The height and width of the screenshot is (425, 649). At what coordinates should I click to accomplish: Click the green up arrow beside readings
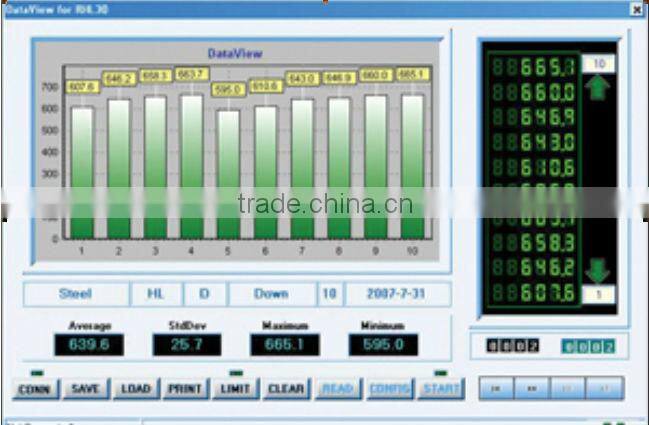coord(597,87)
